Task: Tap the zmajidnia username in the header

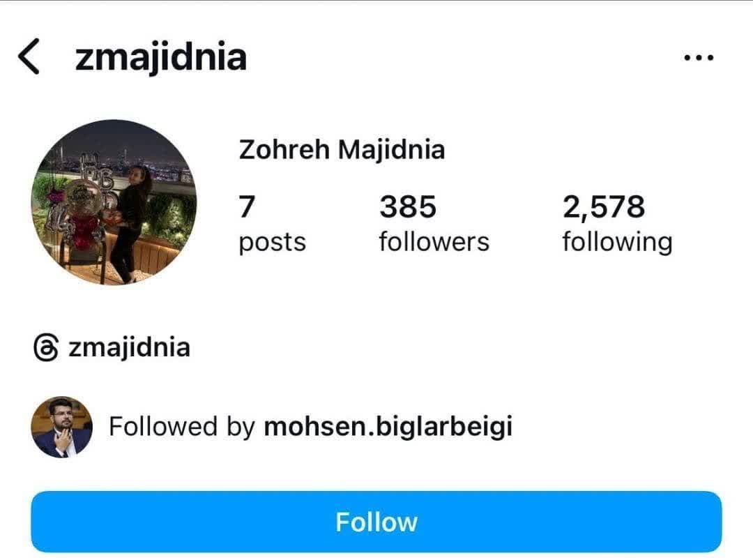Action: (161, 58)
